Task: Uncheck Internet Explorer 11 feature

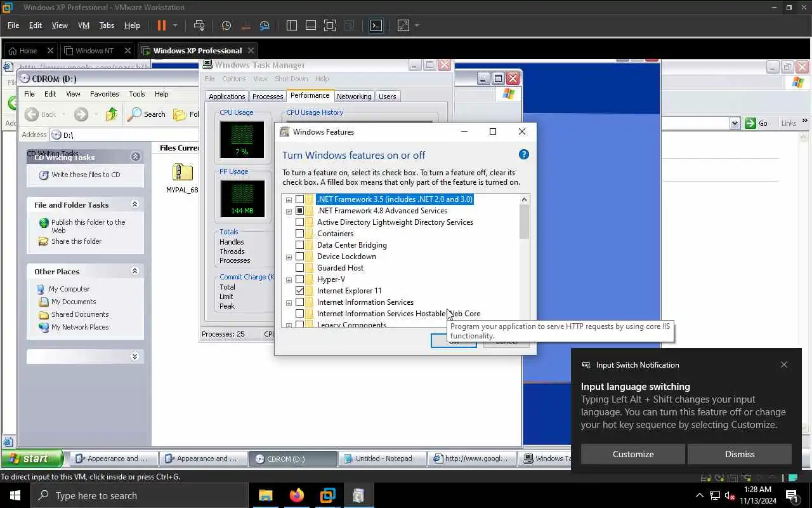Action: 299,291
